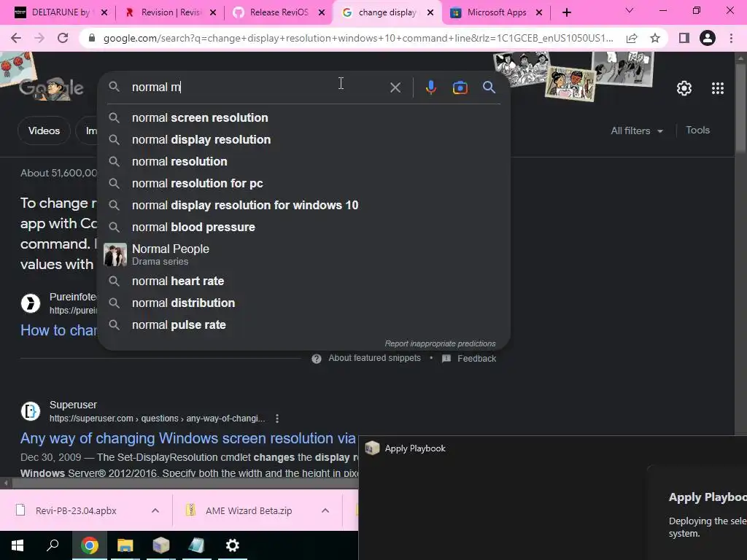
Task: Expand options for AME Wizard Beta.zip download
Action: pyautogui.click(x=325, y=510)
